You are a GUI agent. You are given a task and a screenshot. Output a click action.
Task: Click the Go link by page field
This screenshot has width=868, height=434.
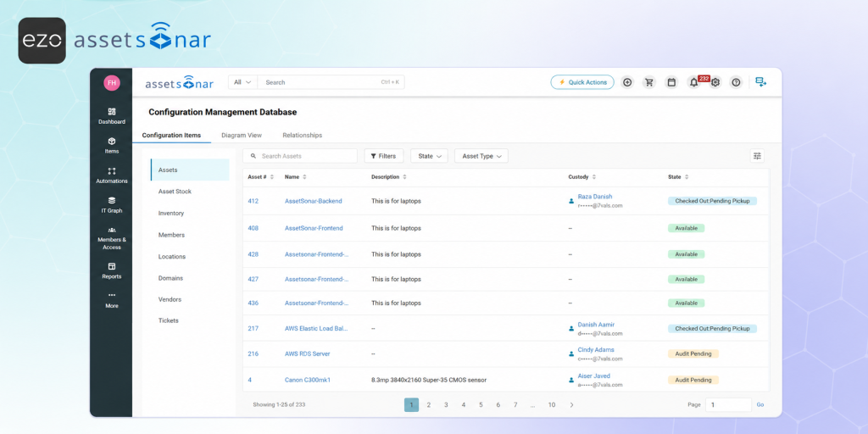[x=760, y=404]
